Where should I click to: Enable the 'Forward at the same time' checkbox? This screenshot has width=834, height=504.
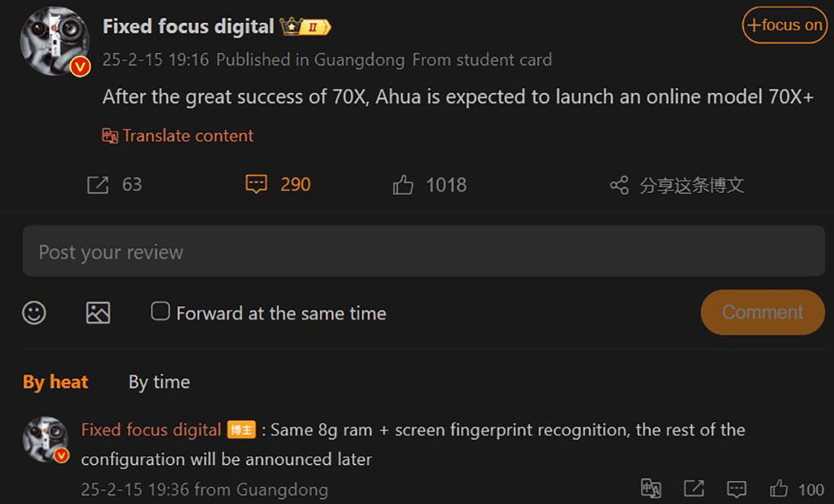tap(160, 312)
